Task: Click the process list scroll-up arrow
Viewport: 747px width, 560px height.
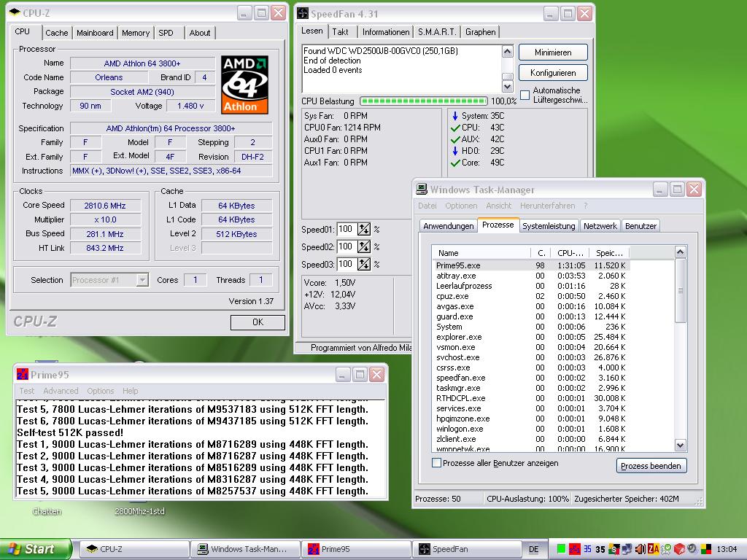Action: [681, 252]
